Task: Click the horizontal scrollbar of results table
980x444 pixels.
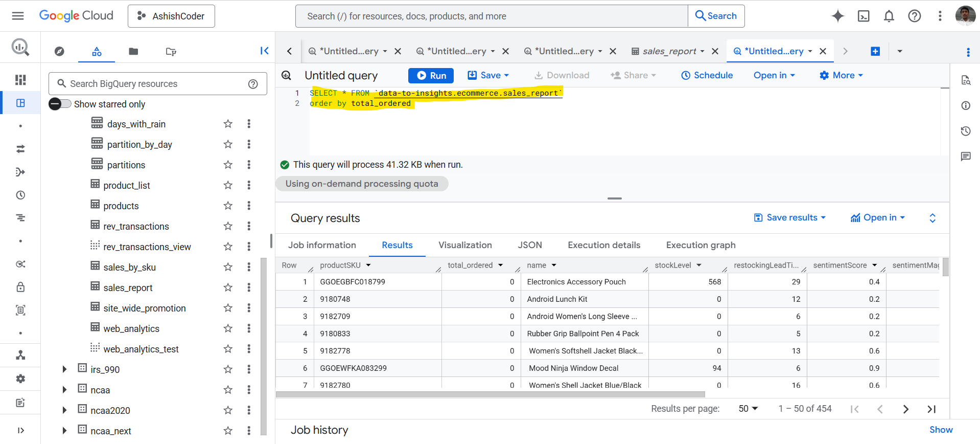Action: click(x=490, y=394)
